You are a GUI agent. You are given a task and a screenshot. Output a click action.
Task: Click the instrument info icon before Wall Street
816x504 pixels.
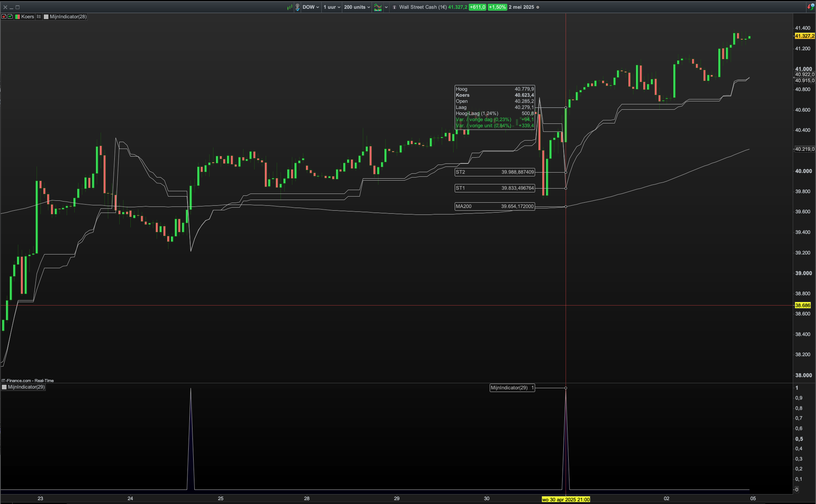[x=394, y=7]
